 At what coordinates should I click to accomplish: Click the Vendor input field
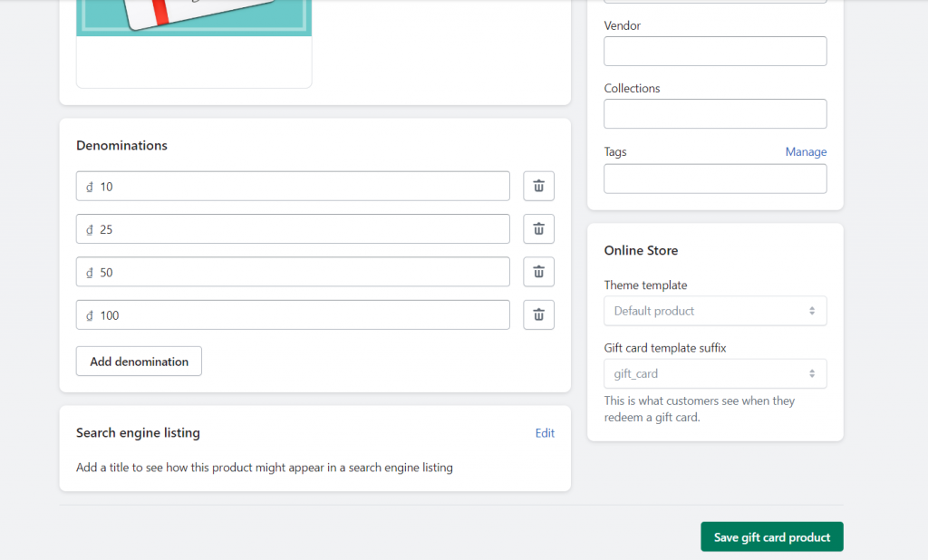tap(715, 51)
